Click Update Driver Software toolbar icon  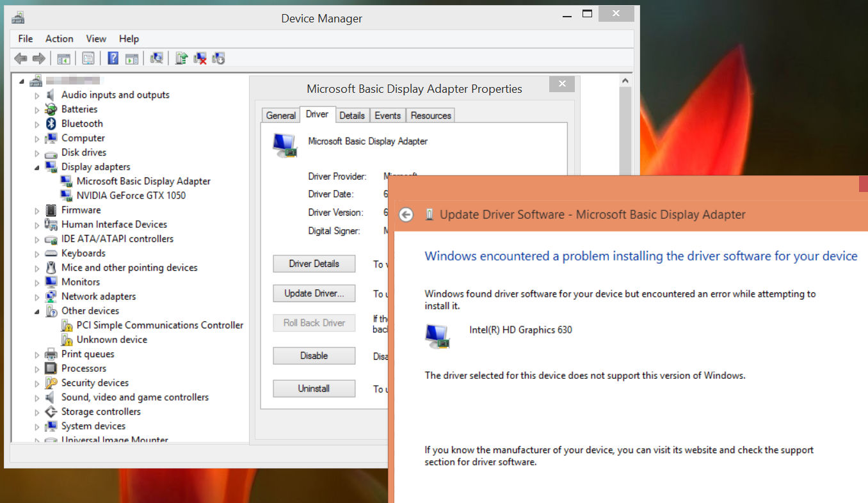(x=182, y=58)
